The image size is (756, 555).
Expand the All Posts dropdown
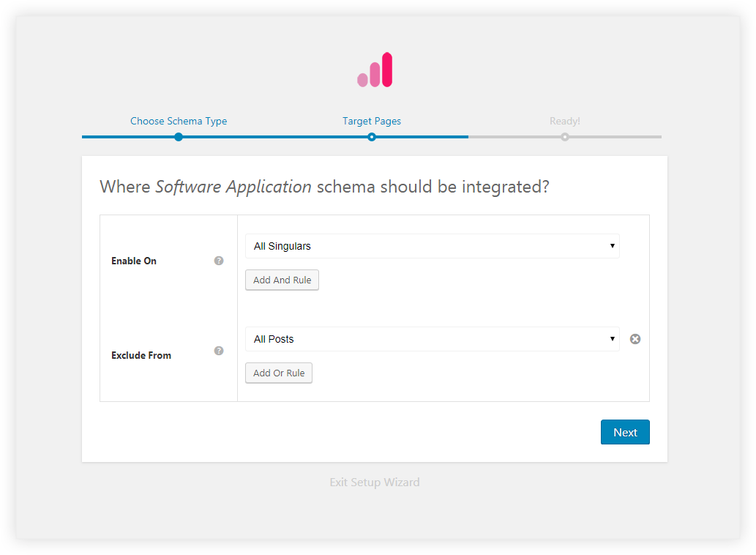(x=432, y=339)
